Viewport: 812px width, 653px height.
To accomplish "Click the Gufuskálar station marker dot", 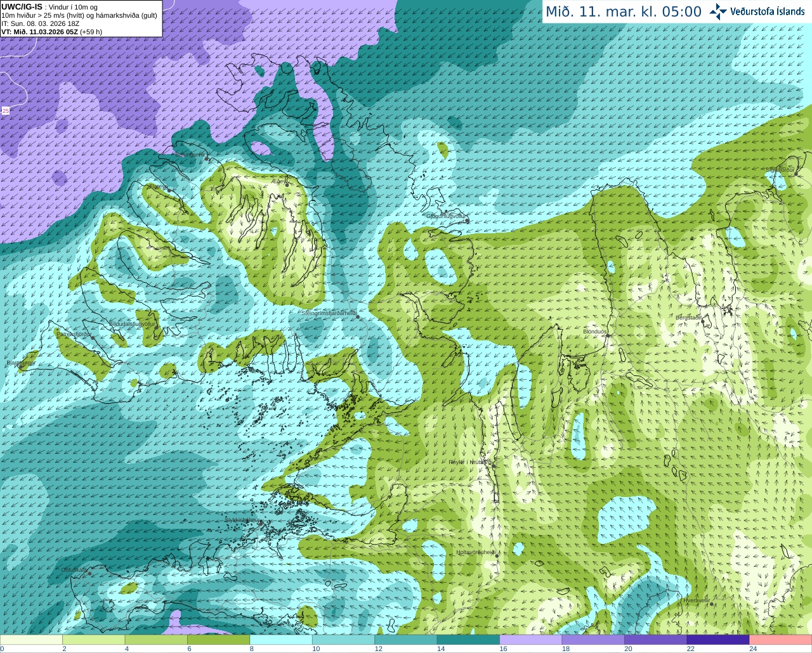I will tap(90, 574).
